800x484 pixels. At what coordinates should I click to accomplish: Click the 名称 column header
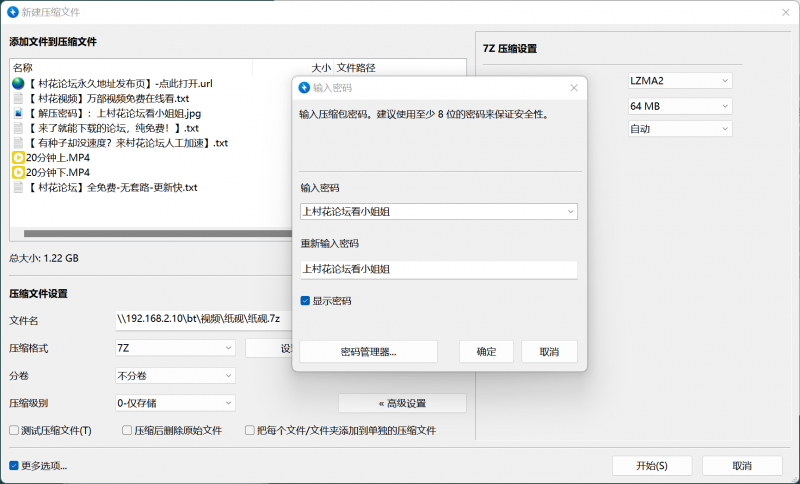pos(23,68)
